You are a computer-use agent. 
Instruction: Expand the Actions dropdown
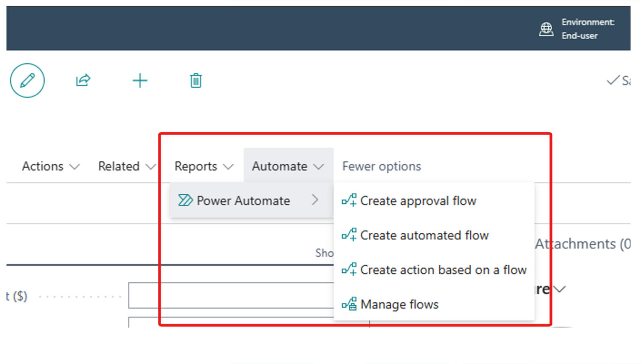50,166
